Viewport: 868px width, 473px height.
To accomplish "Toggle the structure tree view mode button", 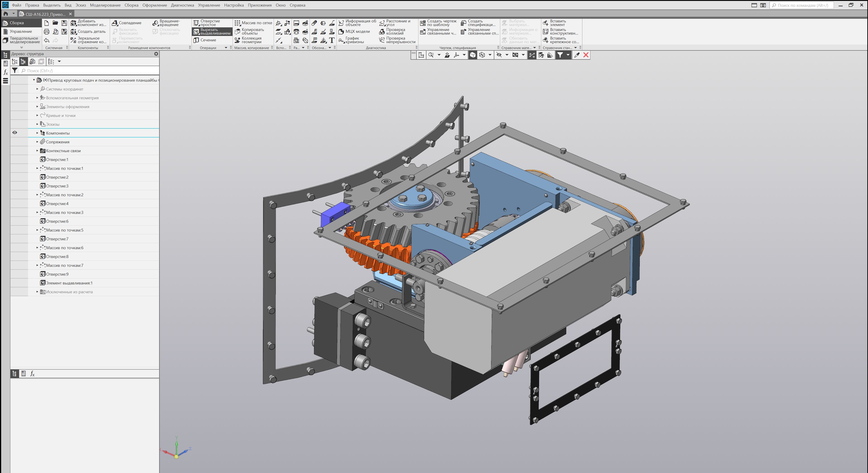I will point(23,61).
